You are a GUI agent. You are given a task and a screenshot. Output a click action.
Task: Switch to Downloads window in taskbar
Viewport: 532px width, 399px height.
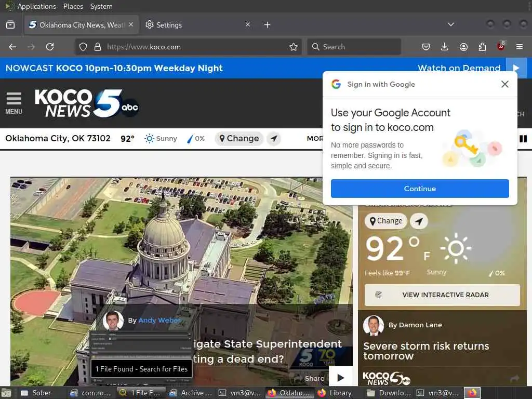389,393
